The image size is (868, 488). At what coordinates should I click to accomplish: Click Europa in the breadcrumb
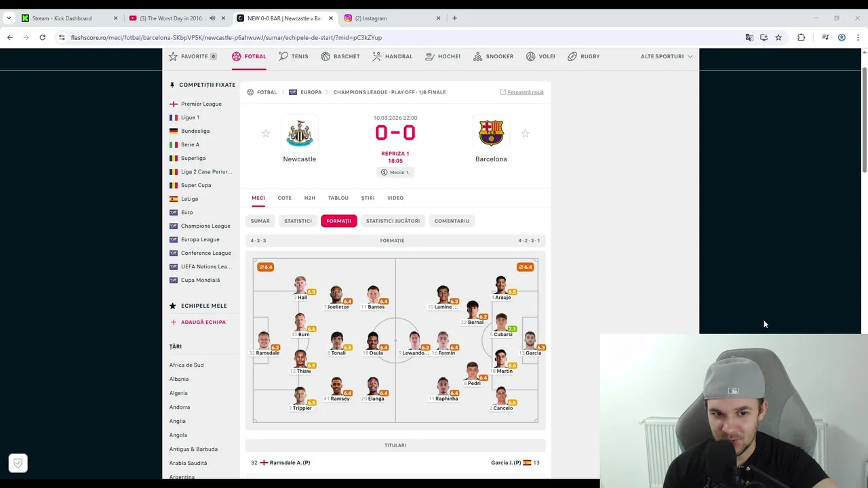(x=311, y=92)
